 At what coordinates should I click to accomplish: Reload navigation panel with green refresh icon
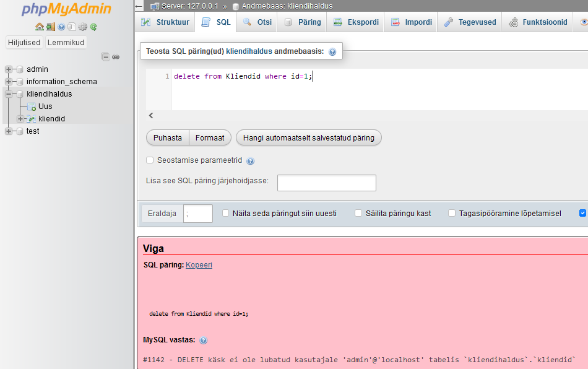tap(93, 27)
